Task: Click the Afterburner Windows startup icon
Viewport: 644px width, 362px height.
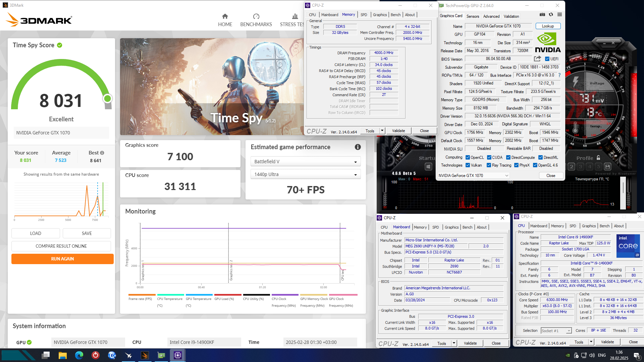Action: (428, 167)
